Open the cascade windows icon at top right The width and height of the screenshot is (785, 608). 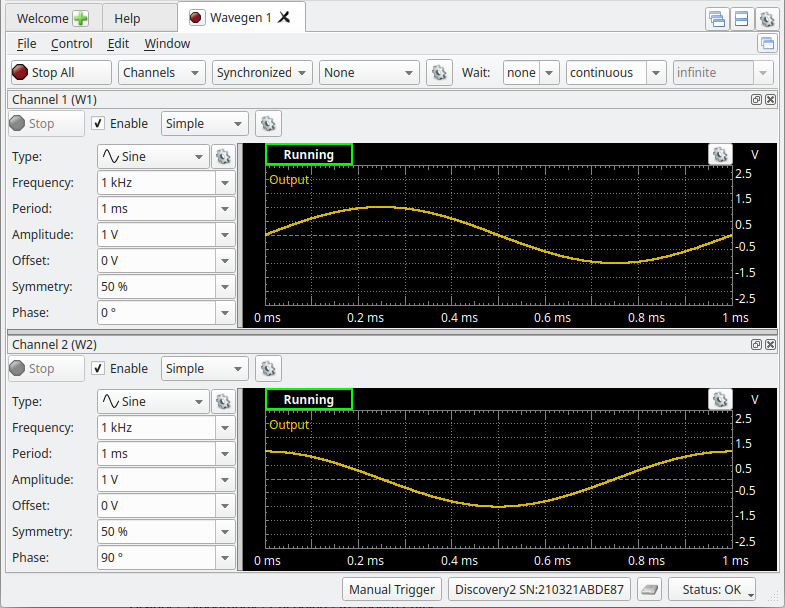point(717,20)
